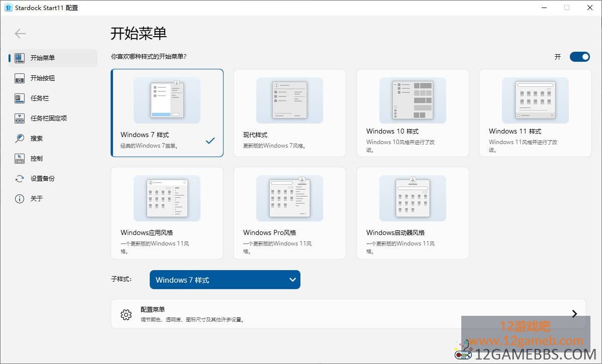Go to the 开始按钮 section label

43,78
